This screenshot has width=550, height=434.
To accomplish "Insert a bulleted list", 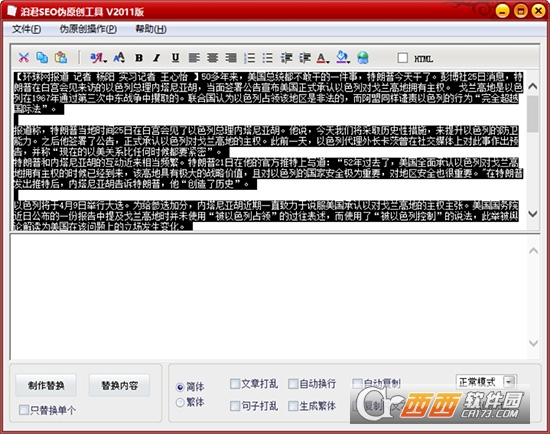I will [x=268, y=58].
